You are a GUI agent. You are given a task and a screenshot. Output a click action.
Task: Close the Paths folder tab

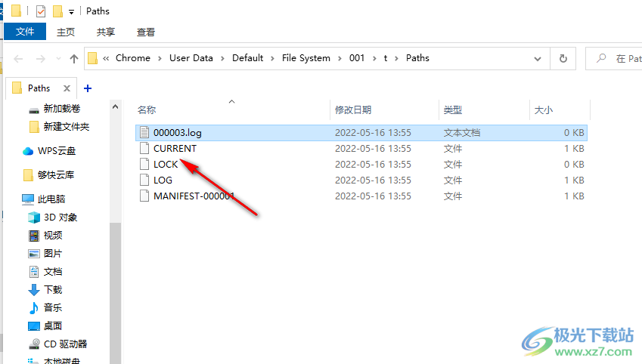(67, 88)
